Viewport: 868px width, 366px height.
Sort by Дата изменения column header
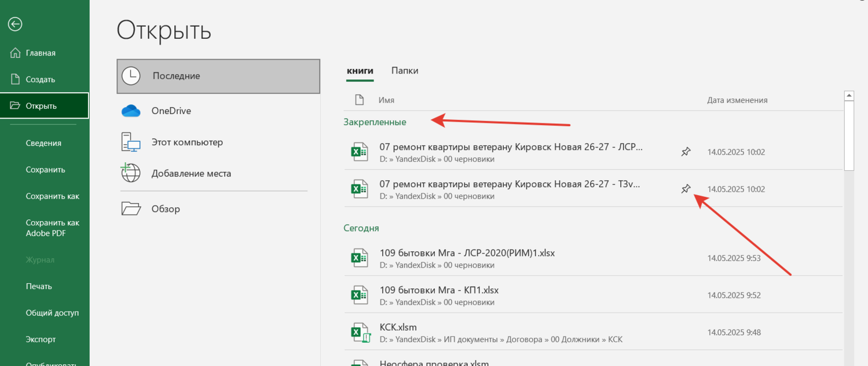coord(737,100)
